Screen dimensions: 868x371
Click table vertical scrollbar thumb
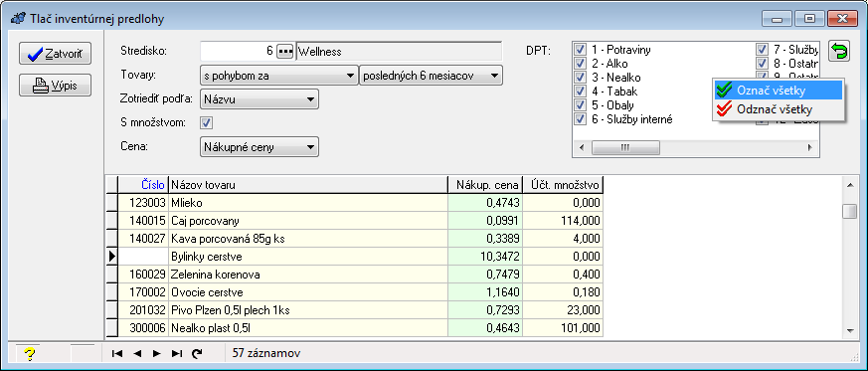850,212
